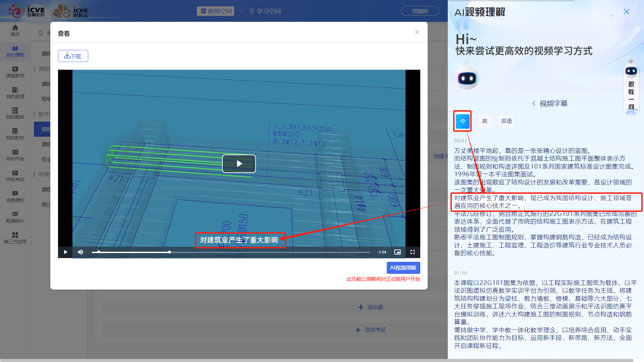Select the 英 subtitle language tab

point(484,121)
